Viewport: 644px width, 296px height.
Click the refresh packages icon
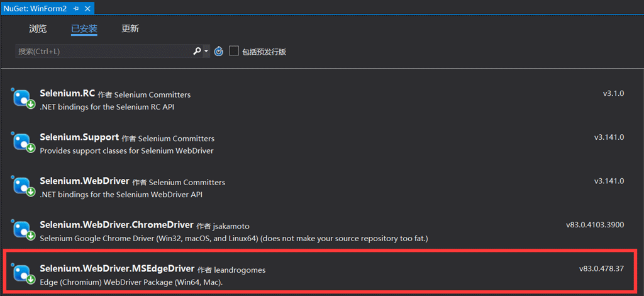coord(219,52)
